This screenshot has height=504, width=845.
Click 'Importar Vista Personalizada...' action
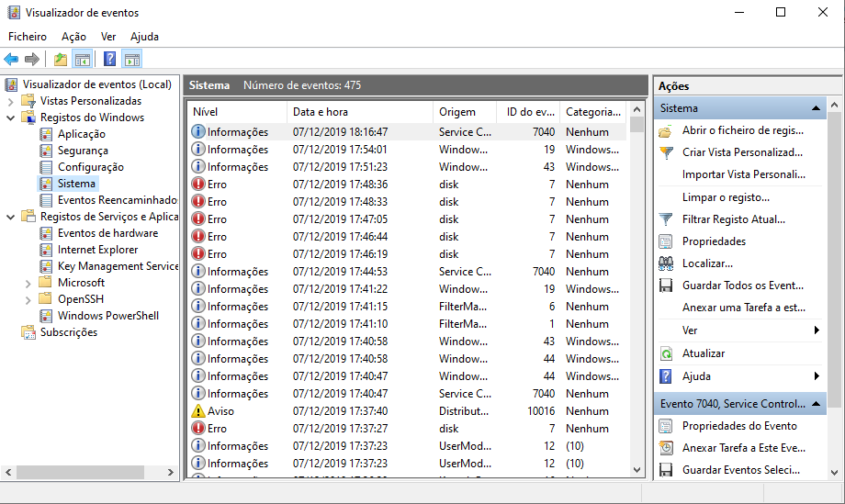point(744,174)
